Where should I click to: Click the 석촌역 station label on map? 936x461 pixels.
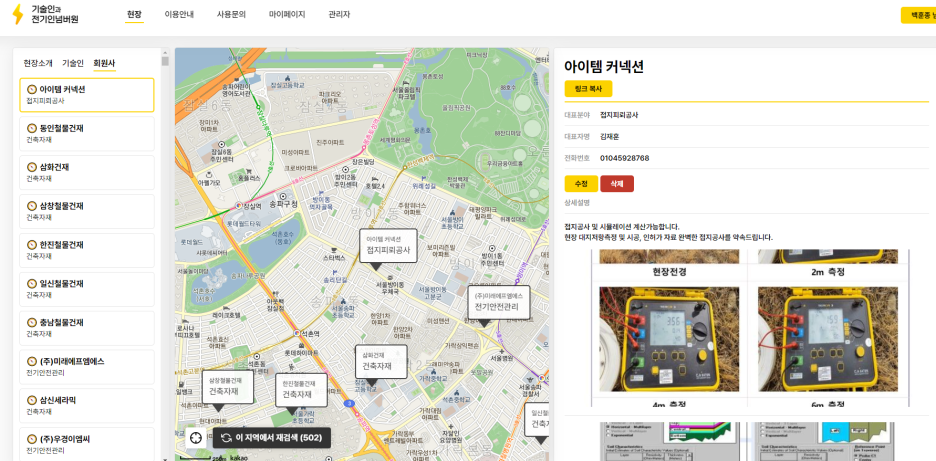point(310,333)
